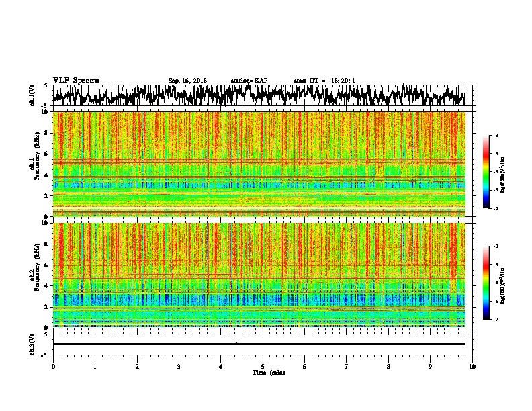Screen dimensions: 532x411
Task: Click the ch.1 frequency spectrogram panel
Action: [x=259, y=164]
